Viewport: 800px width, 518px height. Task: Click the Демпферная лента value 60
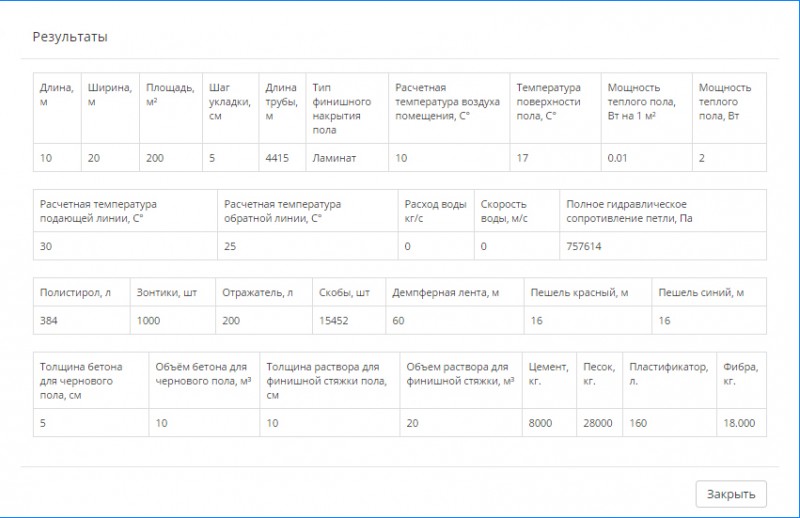tap(398, 320)
